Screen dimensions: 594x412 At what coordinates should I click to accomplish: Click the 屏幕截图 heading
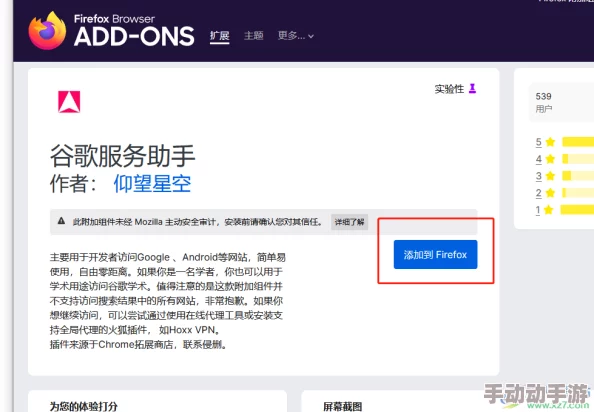click(x=342, y=407)
